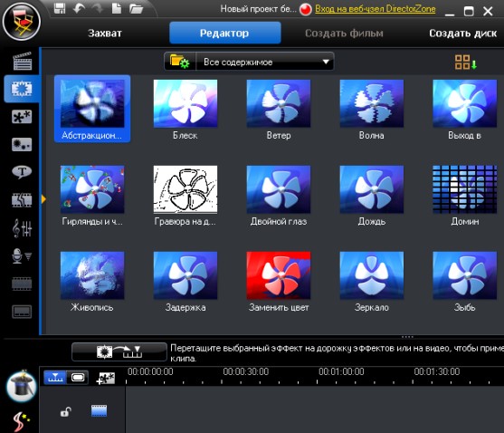This screenshot has width=504, height=433.
Task: Click the add effect to track button
Action: [x=119, y=351]
